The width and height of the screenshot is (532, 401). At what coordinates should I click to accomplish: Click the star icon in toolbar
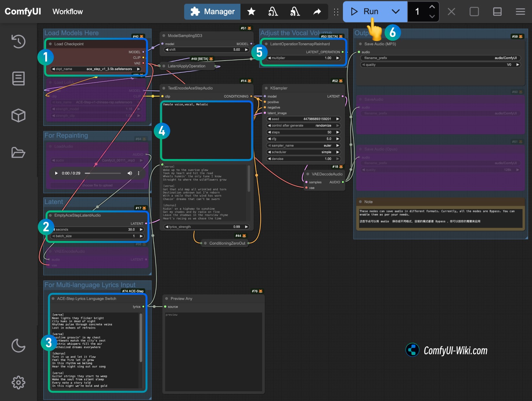click(251, 12)
